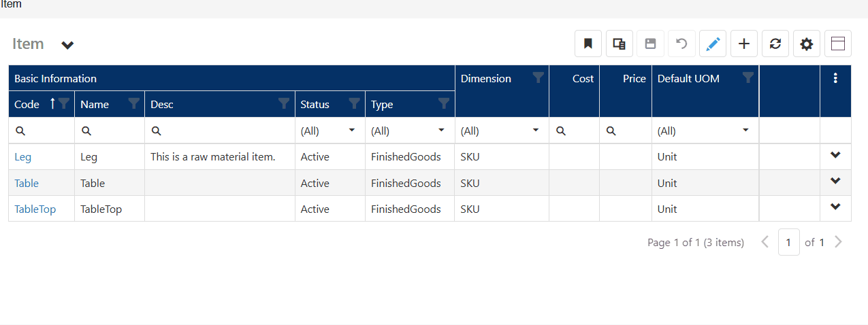Click the export grid icon

point(619,44)
